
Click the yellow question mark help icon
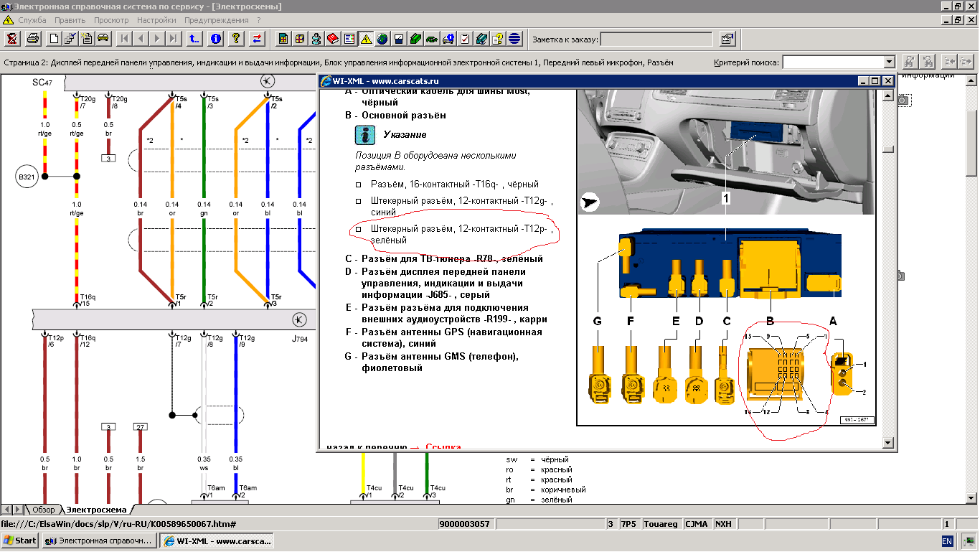pos(237,38)
